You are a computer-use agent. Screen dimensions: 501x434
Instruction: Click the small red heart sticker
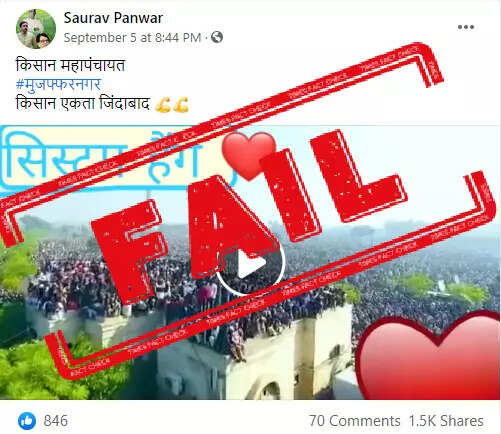(249, 155)
